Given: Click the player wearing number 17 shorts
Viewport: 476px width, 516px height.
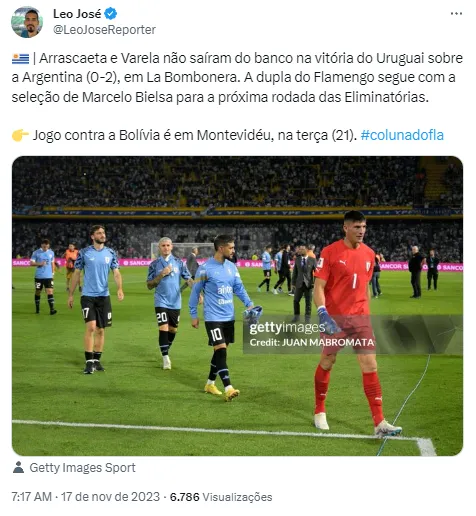Looking at the screenshot, I should tap(96, 298).
